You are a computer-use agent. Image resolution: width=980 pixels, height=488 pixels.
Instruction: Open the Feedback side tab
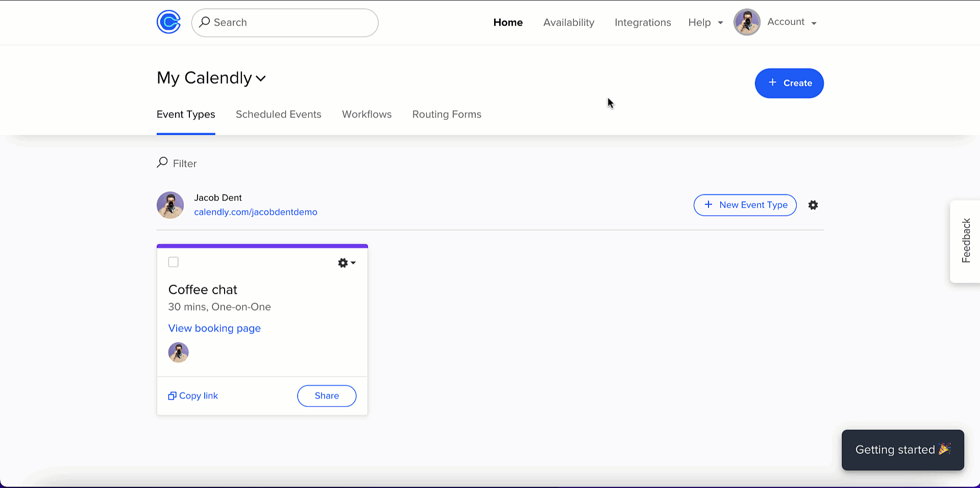pos(965,241)
